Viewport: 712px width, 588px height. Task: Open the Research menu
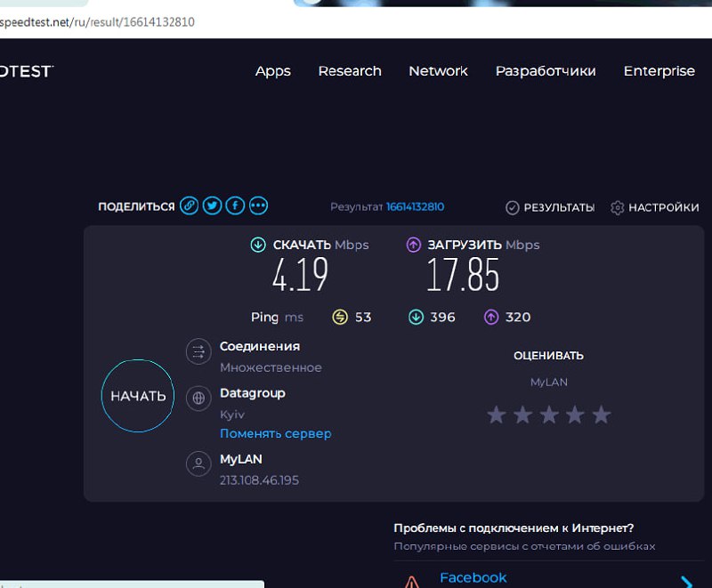[x=350, y=71]
